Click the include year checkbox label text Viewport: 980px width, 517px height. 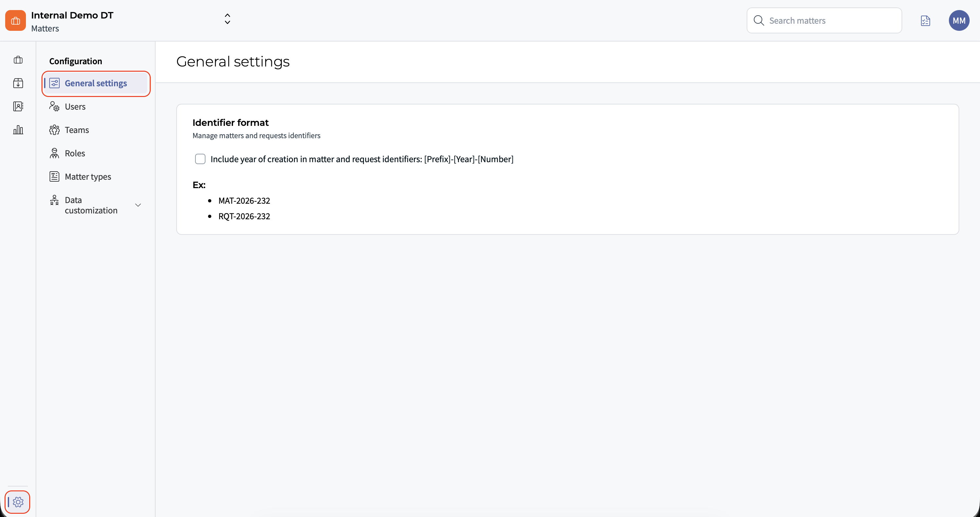coord(361,159)
